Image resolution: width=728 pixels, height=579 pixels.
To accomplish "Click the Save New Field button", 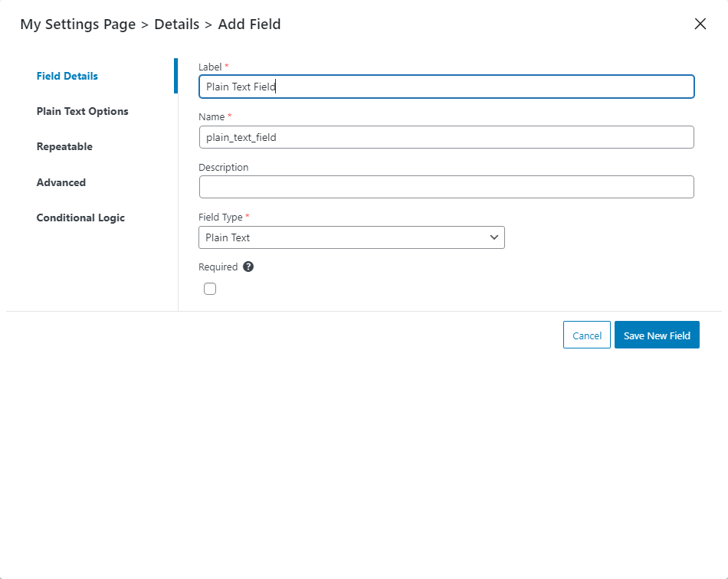I will point(657,335).
